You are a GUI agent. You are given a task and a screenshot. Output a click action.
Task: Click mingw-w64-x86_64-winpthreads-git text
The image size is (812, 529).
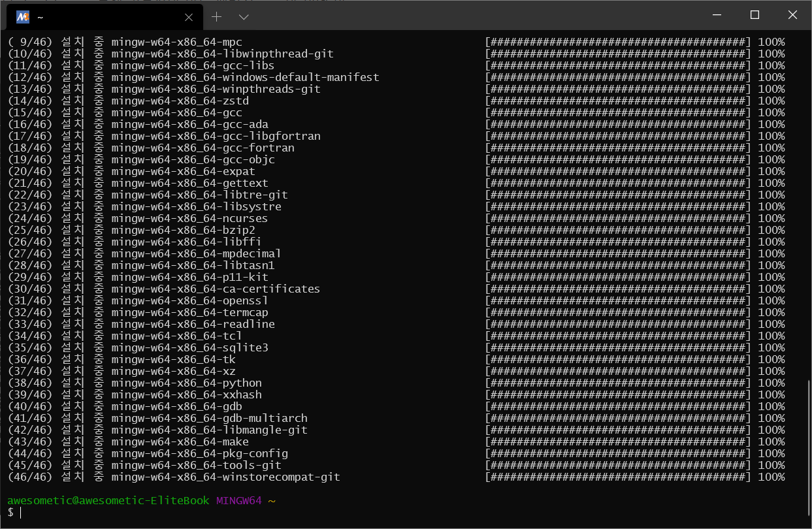216,89
